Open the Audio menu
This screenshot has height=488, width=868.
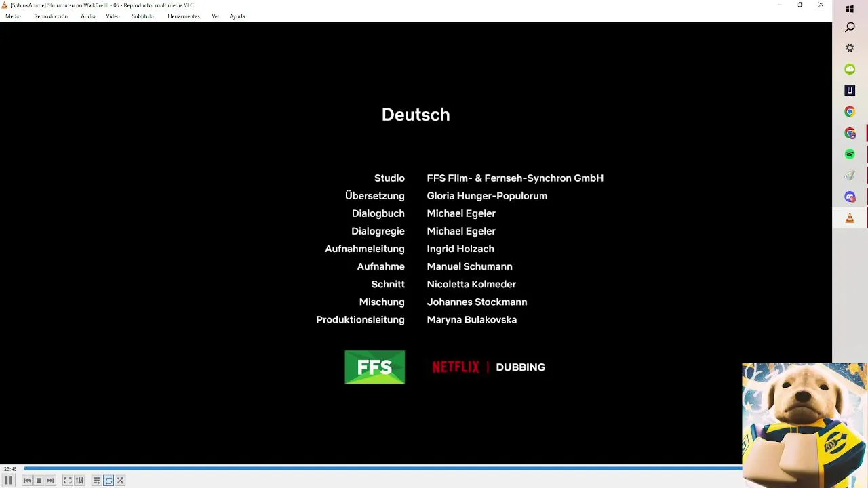tap(88, 16)
